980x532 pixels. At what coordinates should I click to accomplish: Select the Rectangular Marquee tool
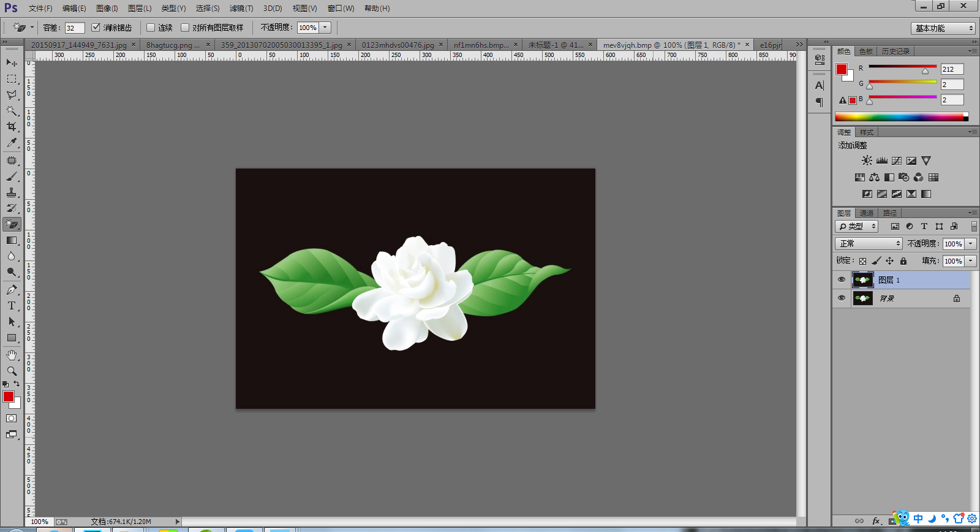pyautogui.click(x=12, y=78)
